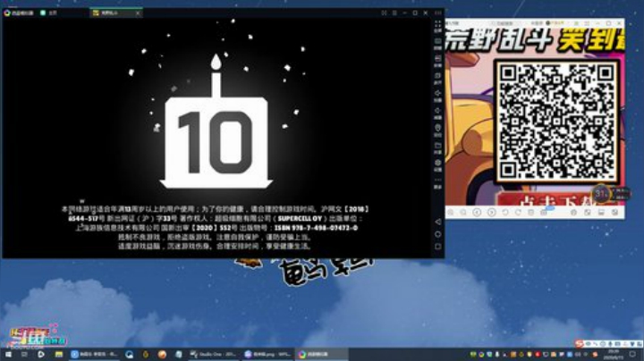The width and height of the screenshot is (644, 361).
Task: Collapse emulator sidebar with title bar arrow icon
Action: point(437,13)
